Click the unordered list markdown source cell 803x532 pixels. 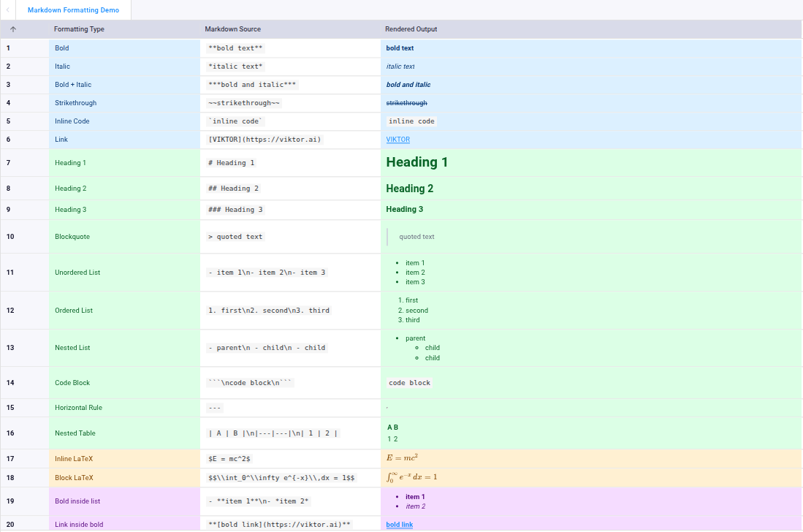(290, 273)
